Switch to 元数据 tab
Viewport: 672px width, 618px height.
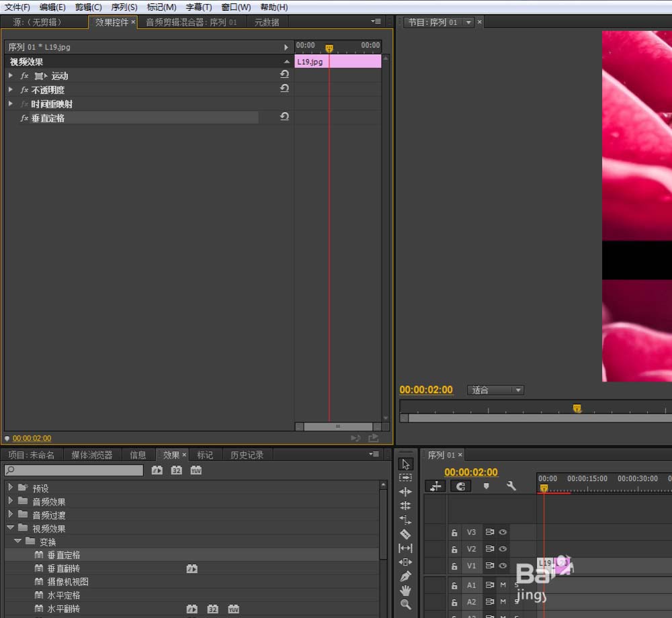click(267, 22)
